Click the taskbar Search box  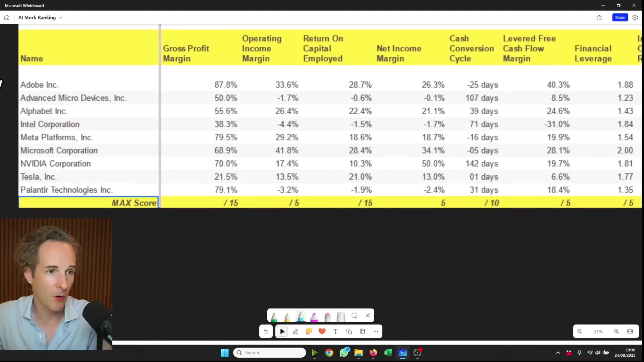270,353
